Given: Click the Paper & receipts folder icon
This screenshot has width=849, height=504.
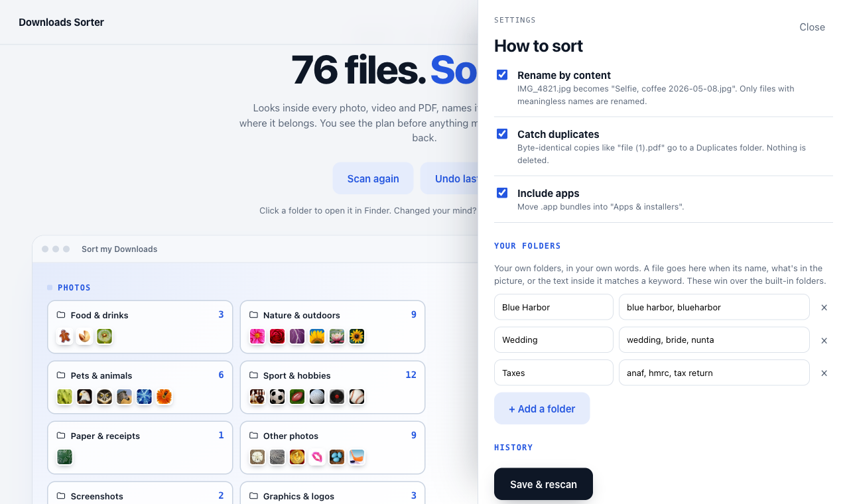Looking at the screenshot, I should click(x=61, y=436).
